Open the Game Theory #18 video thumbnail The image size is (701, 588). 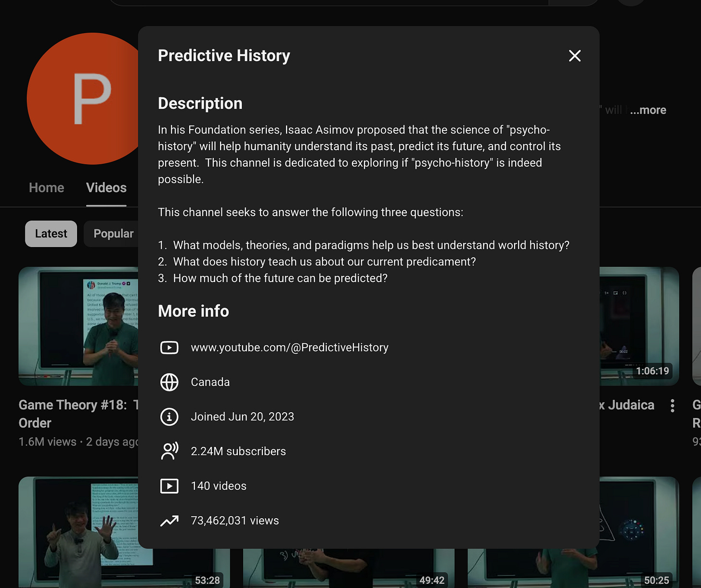click(x=78, y=326)
